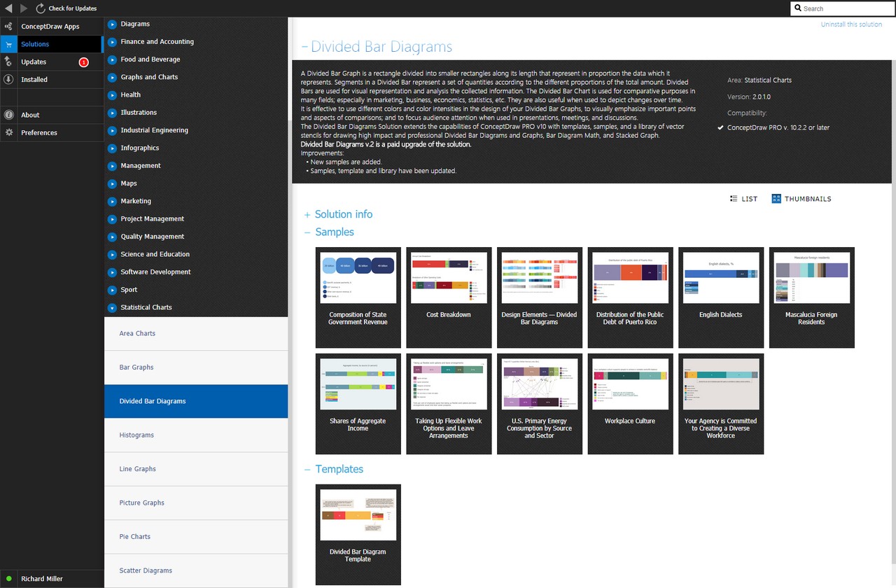Open Composition of State Government Revenue sample

tap(358, 297)
